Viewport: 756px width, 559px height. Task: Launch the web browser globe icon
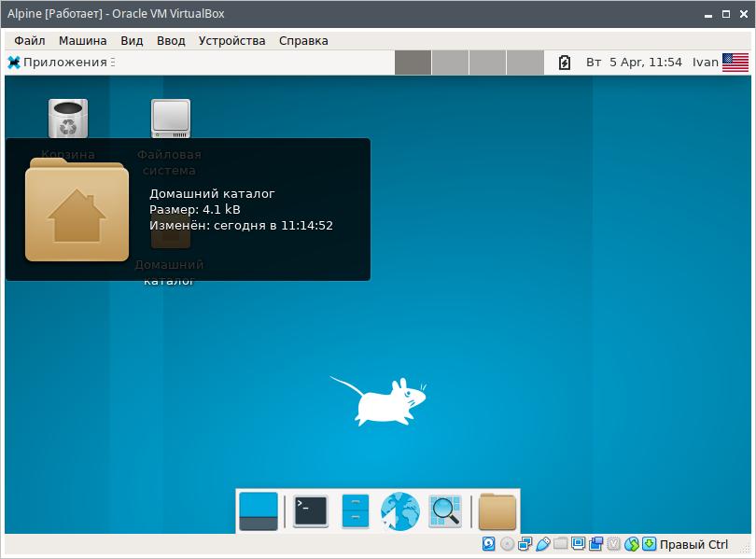pyautogui.click(x=399, y=511)
